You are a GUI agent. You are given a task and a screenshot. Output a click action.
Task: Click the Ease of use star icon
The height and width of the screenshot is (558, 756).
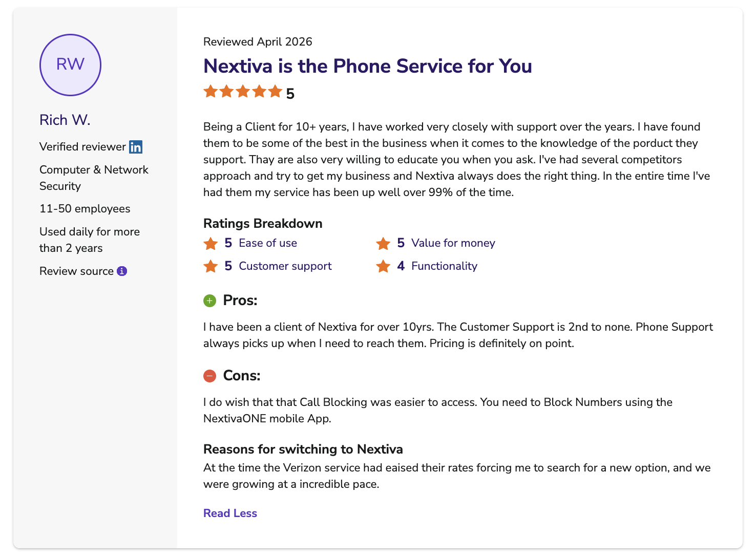(211, 243)
